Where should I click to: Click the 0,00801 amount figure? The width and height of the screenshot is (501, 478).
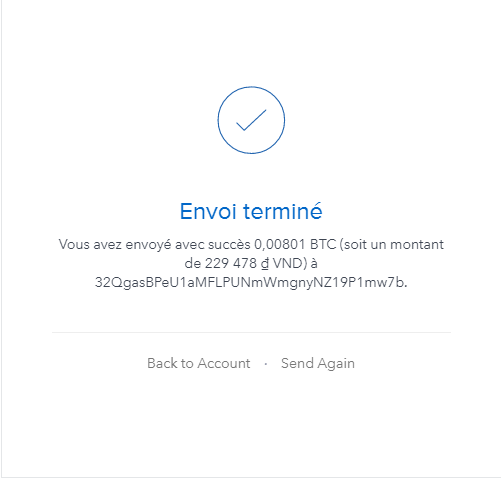pyautogui.click(x=280, y=245)
